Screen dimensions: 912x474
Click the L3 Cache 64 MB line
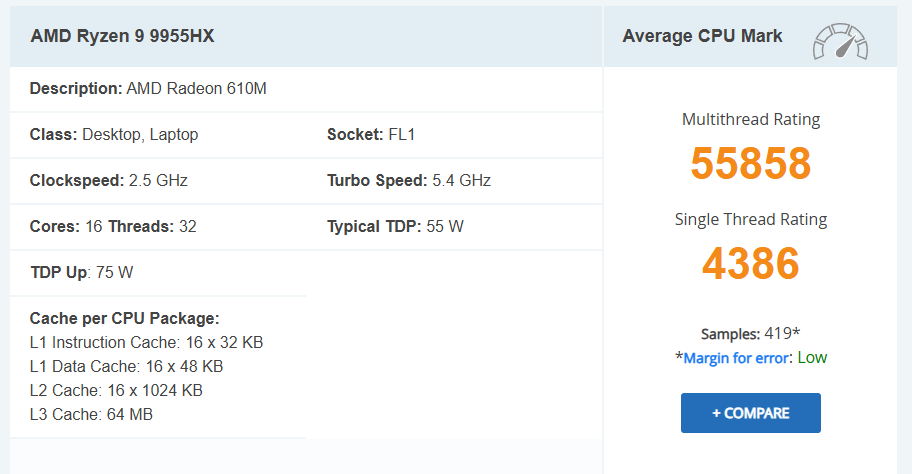coord(91,415)
